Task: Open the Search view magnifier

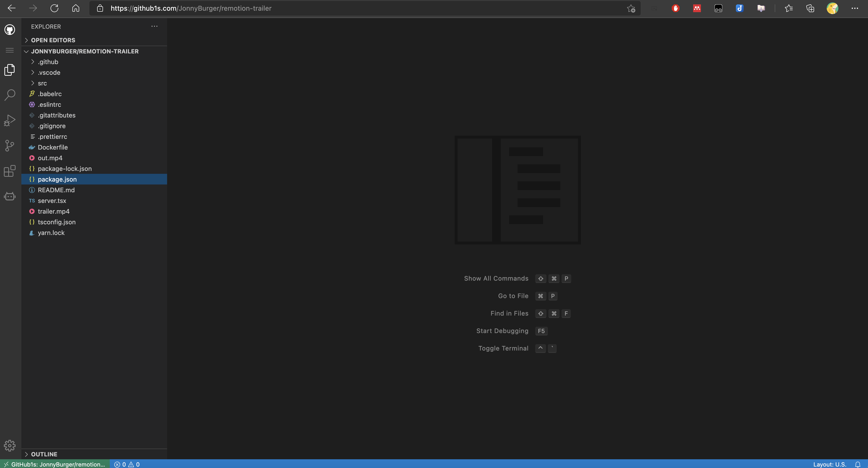Action: pos(10,95)
